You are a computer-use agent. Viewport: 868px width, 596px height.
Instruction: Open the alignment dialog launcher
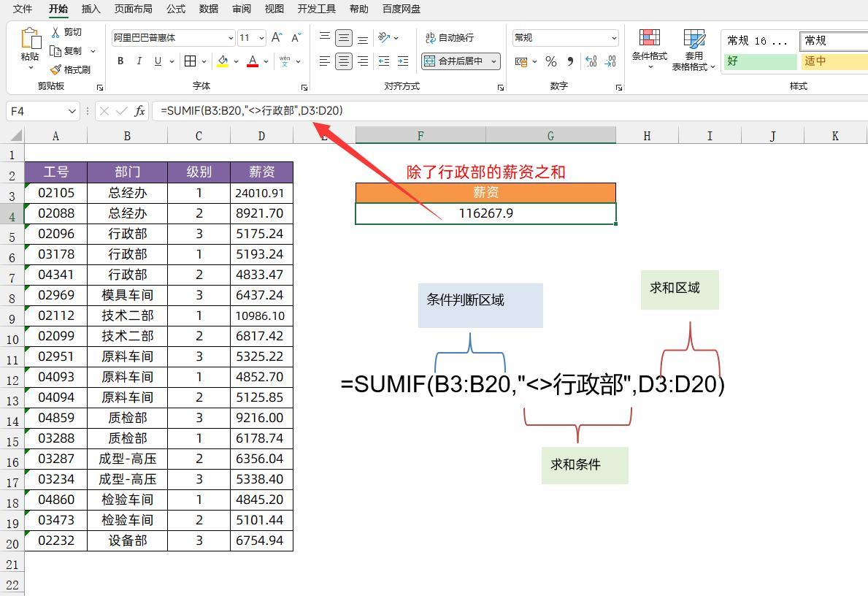[x=500, y=88]
